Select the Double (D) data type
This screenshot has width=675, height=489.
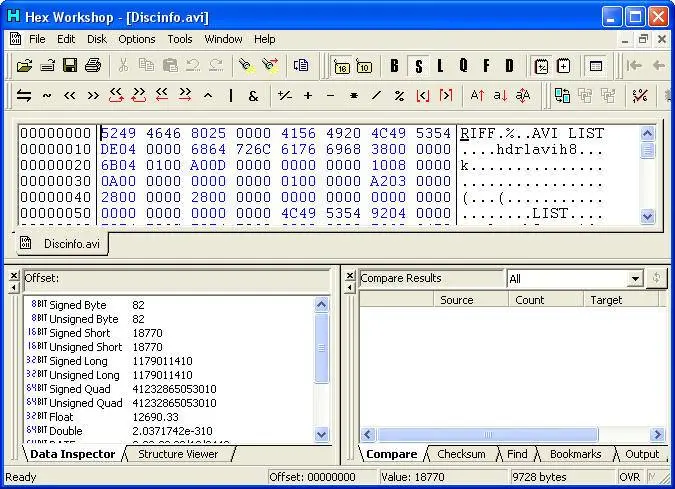coord(510,66)
